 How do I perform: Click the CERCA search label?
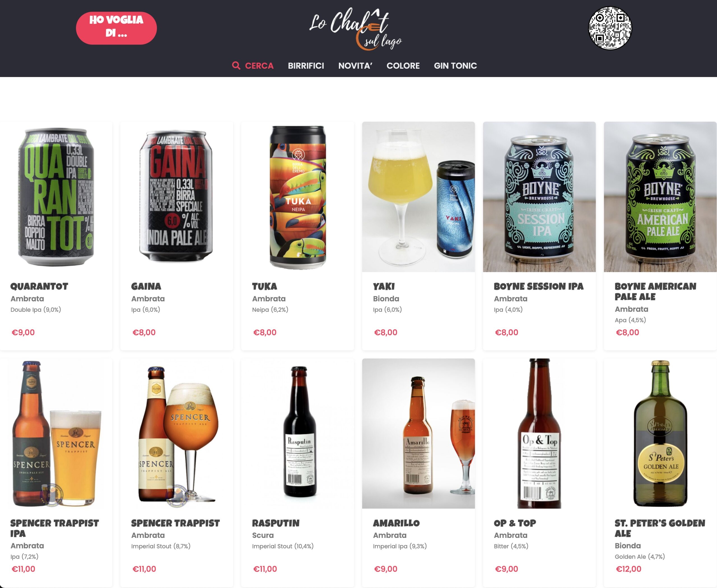pos(259,66)
